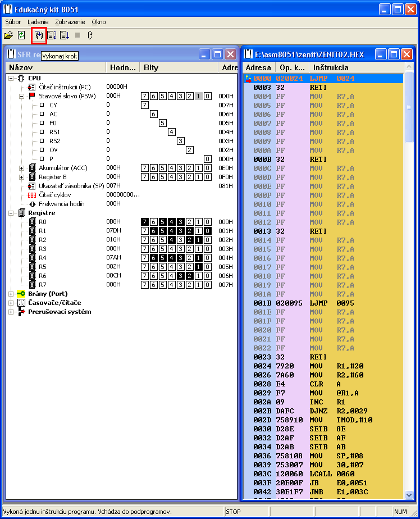
Task: Expand the Register B node
Action: (x=21, y=177)
